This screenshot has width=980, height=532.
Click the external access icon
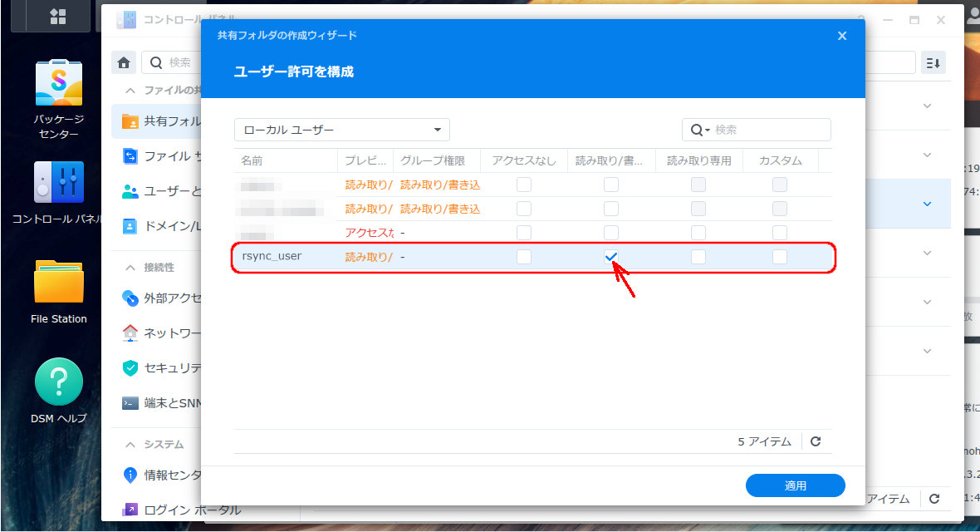(x=130, y=298)
